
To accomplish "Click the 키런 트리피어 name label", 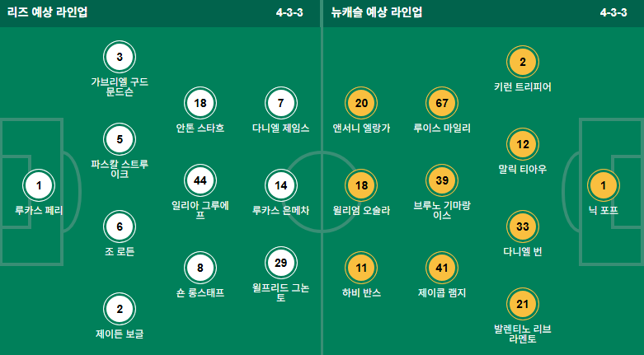I will [x=523, y=87].
